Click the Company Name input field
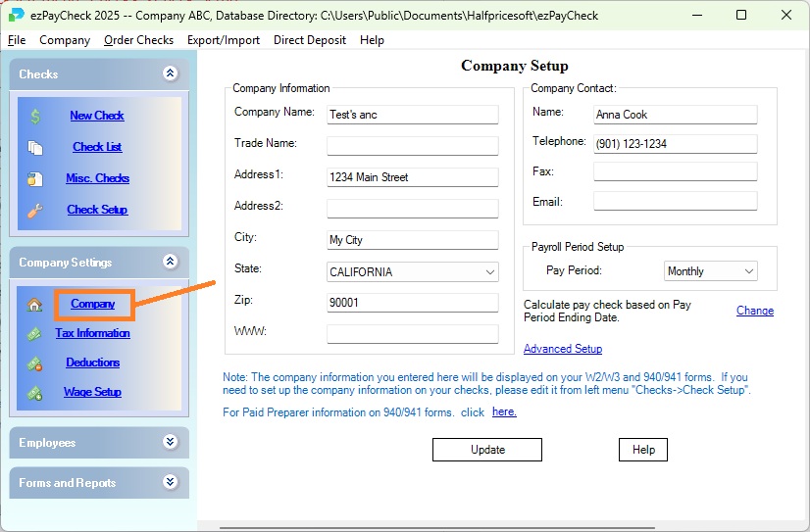Image resolution: width=810 pixels, height=532 pixels. pyautogui.click(x=413, y=115)
